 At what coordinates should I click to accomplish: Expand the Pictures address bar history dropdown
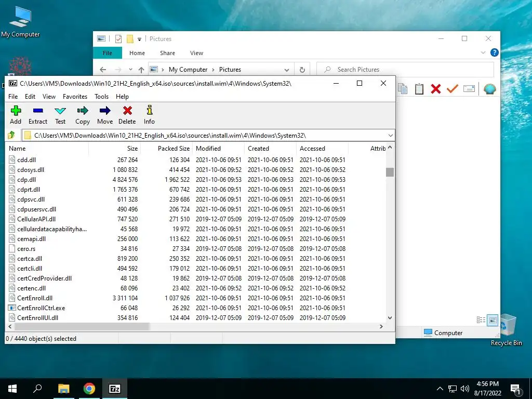[x=287, y=70]
